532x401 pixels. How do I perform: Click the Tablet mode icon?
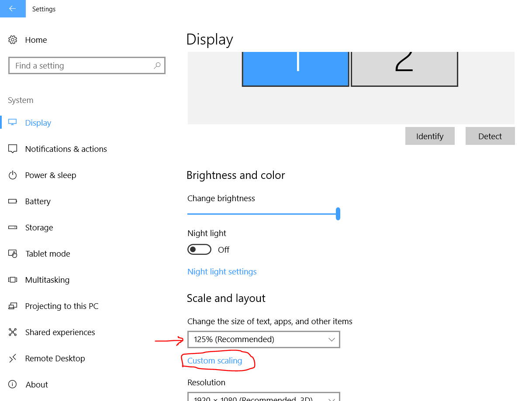click(13, 254)
